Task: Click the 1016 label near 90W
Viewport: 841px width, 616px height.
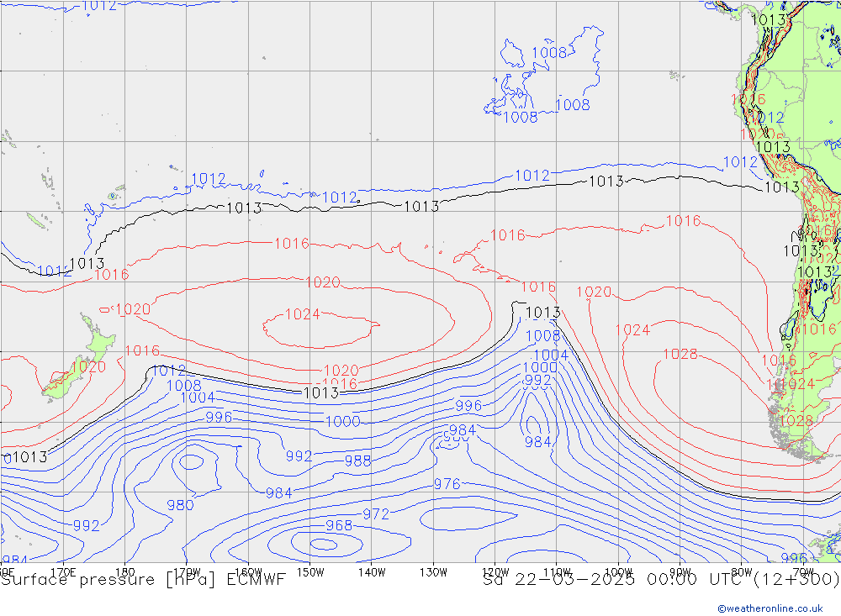Action: [x=683, y=221]
